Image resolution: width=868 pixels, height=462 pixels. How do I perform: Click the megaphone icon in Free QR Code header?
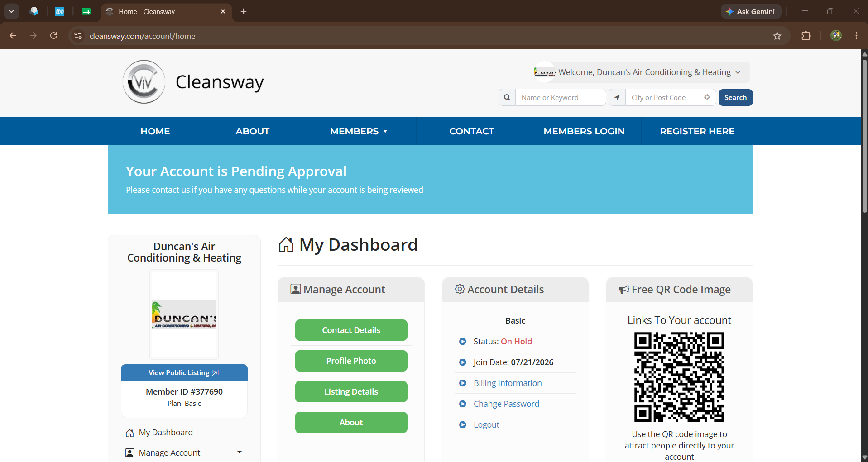point(624,290)
